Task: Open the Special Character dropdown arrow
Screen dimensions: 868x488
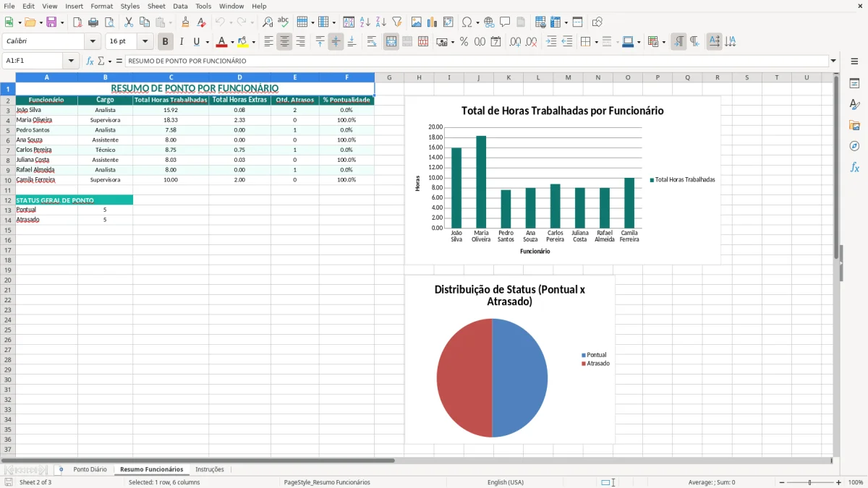Action: tap(477, 22)
